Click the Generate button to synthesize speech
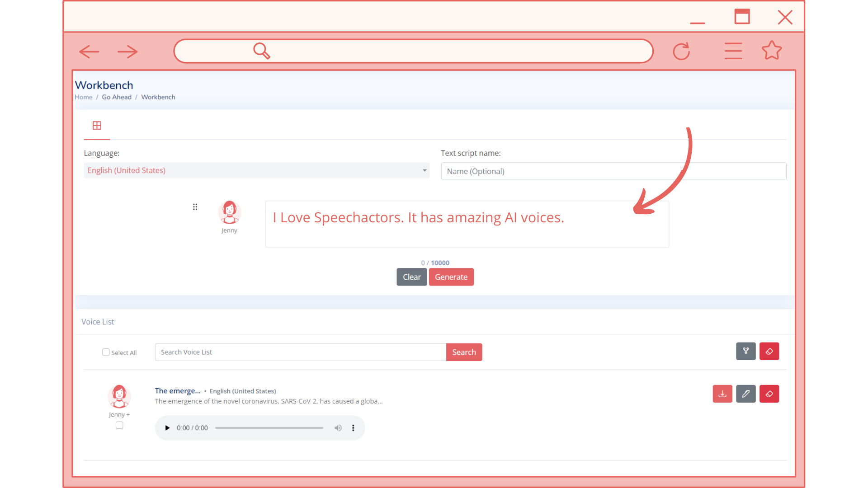868x488 pixels. pos(451,277)
